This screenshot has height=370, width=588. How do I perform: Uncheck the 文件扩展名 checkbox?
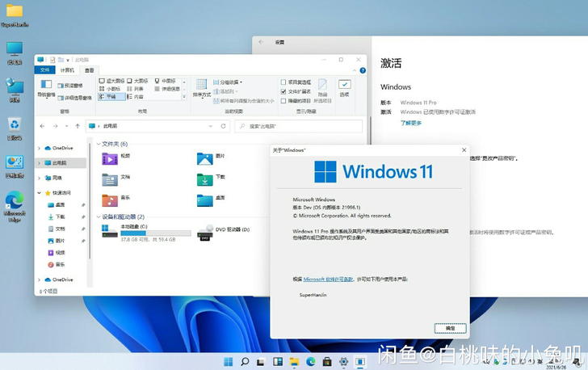[x=283, y=91]
